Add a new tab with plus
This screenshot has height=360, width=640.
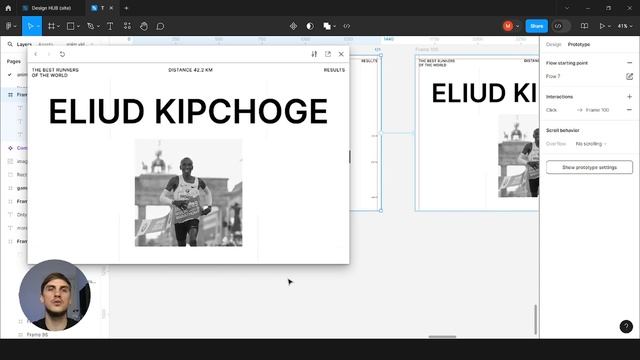[x=126, y=8]
